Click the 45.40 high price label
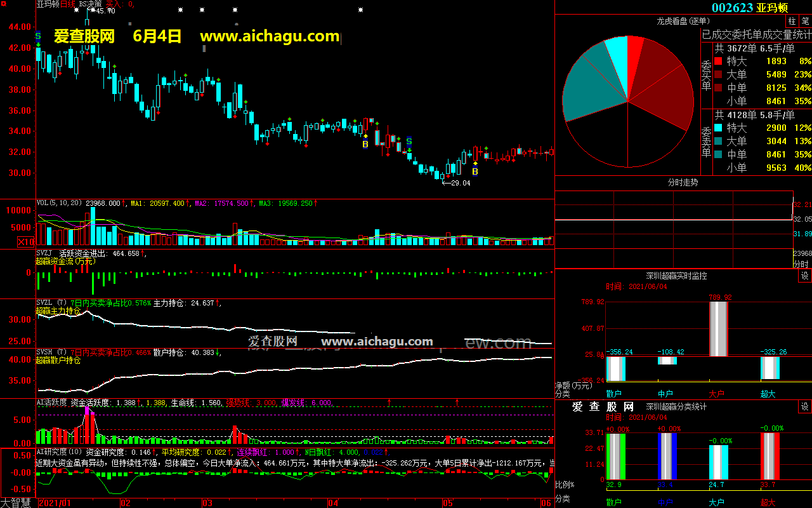The width and height of the screenshot is (812, 508). 105,11
